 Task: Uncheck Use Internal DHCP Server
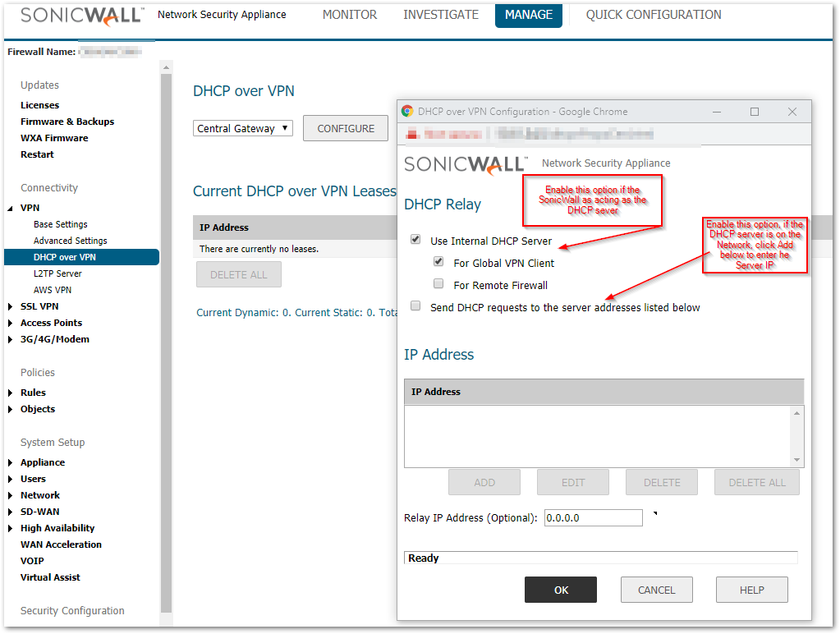(x=415, y=240)
